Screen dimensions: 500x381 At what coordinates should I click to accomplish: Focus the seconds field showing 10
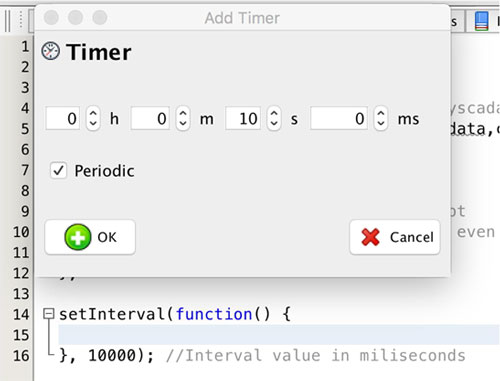coord(243,118)
